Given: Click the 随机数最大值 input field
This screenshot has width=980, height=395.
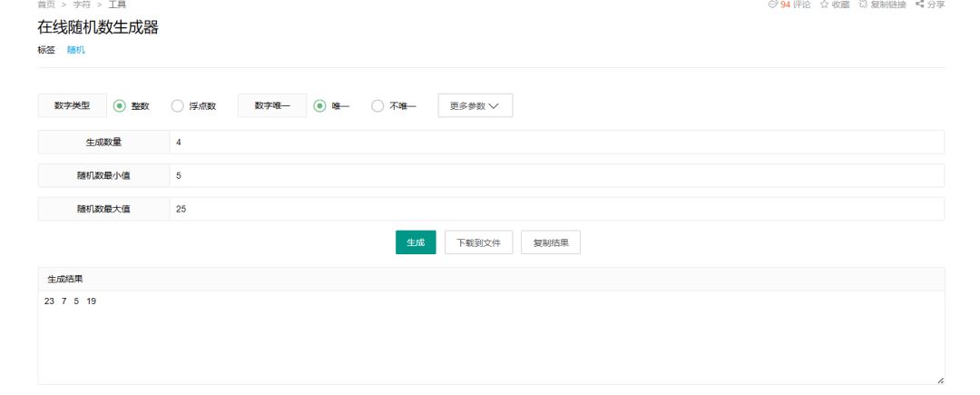Looking at the screenshot, I should [556, 210].
